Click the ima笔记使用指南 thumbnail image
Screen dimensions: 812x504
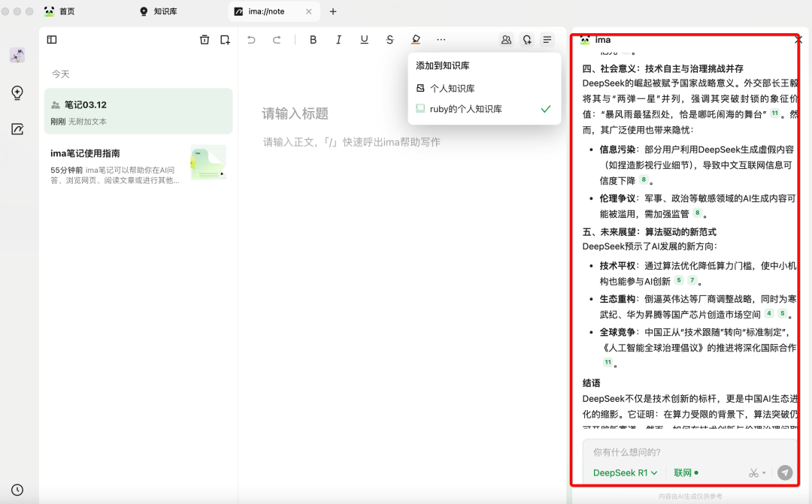pos(208,162)
